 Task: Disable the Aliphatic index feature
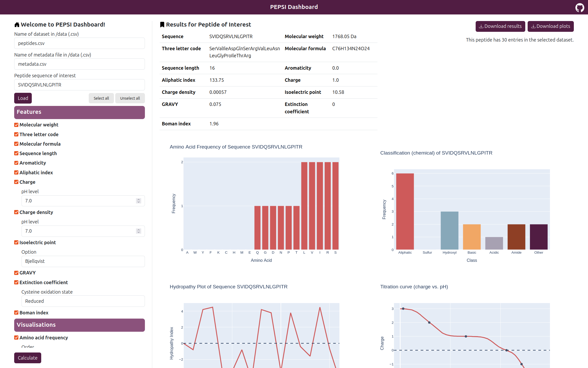(x=16, y=172)
